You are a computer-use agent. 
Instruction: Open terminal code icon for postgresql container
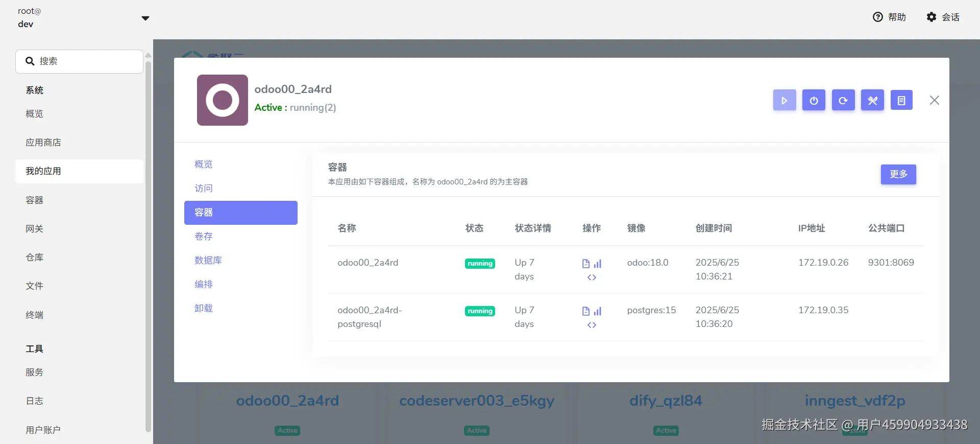tap(592, 325)
